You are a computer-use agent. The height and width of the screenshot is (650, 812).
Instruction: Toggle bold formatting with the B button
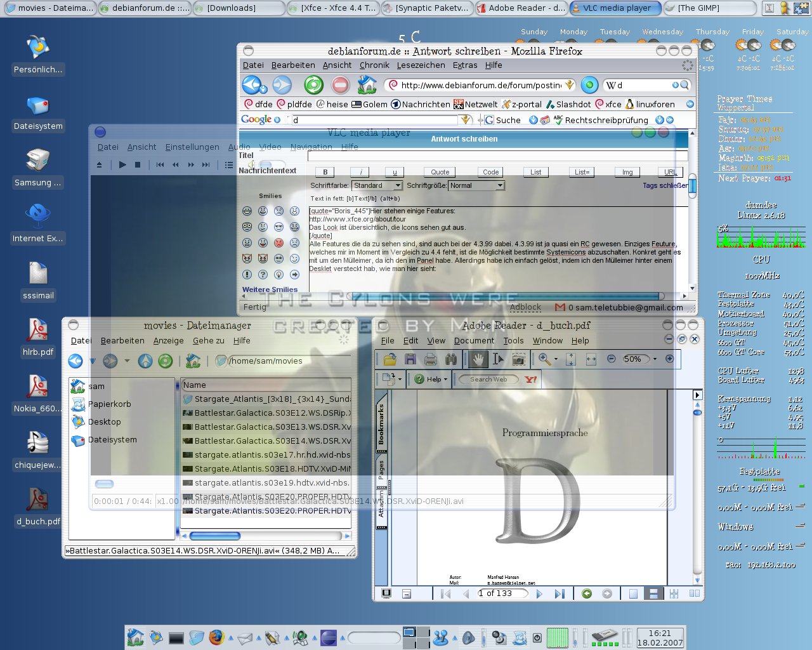tap(325, 172)
